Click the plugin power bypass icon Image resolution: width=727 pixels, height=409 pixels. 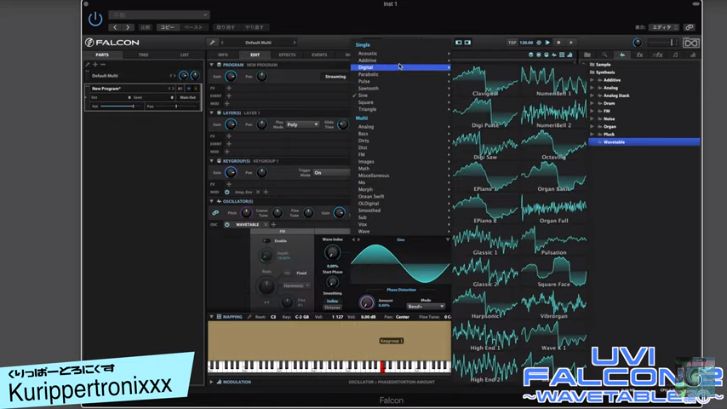(95, 19)
